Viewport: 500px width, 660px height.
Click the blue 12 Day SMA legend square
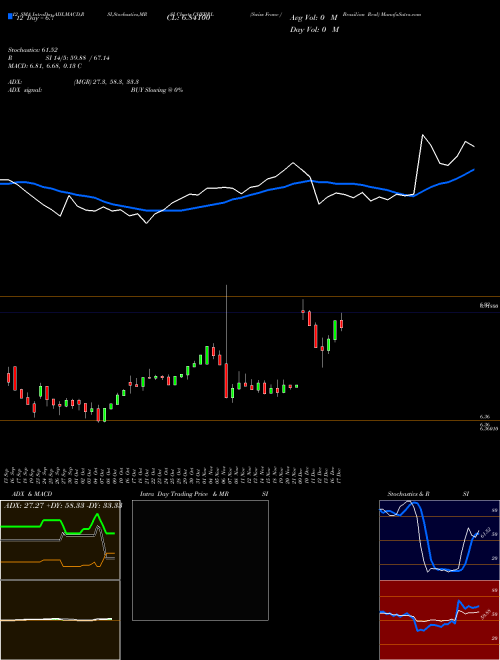[x=10, y=16]
